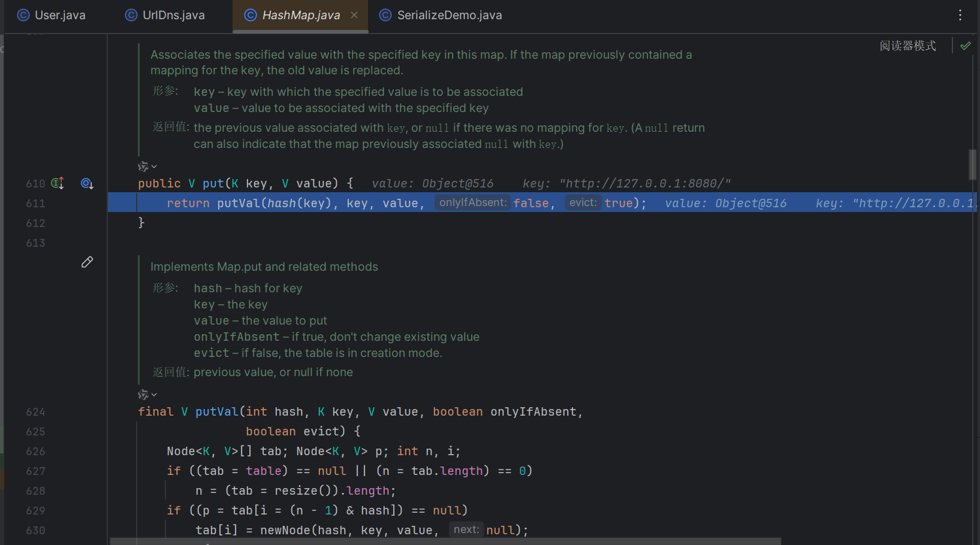Click the overridden-method gutter icon on line 610
This screenshot has height=545, width=980.
pos(87,183)
